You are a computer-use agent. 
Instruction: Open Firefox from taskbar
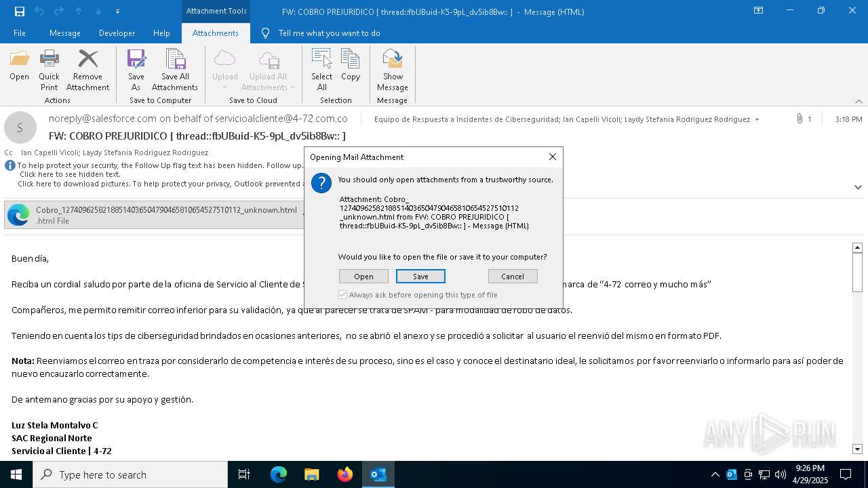tap(345, 474)
